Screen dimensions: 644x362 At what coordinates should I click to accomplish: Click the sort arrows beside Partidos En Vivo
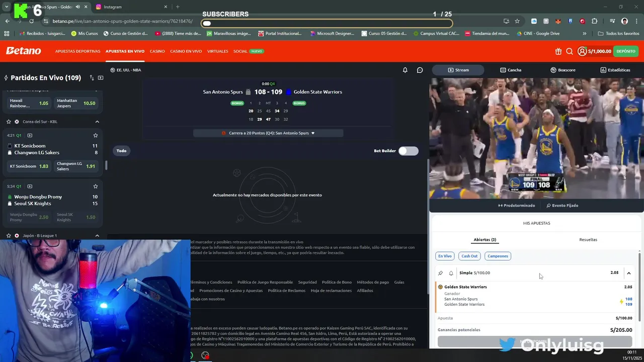coord(92,78)
